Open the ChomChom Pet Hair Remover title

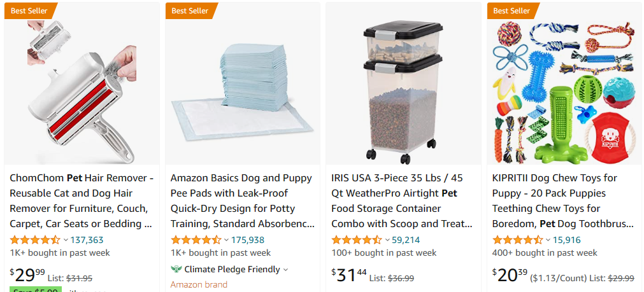[82, 200]
